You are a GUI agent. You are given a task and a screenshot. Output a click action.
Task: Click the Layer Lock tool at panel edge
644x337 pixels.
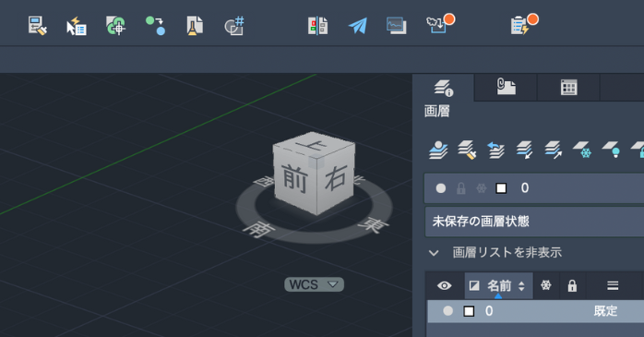[x=638, y=150]
